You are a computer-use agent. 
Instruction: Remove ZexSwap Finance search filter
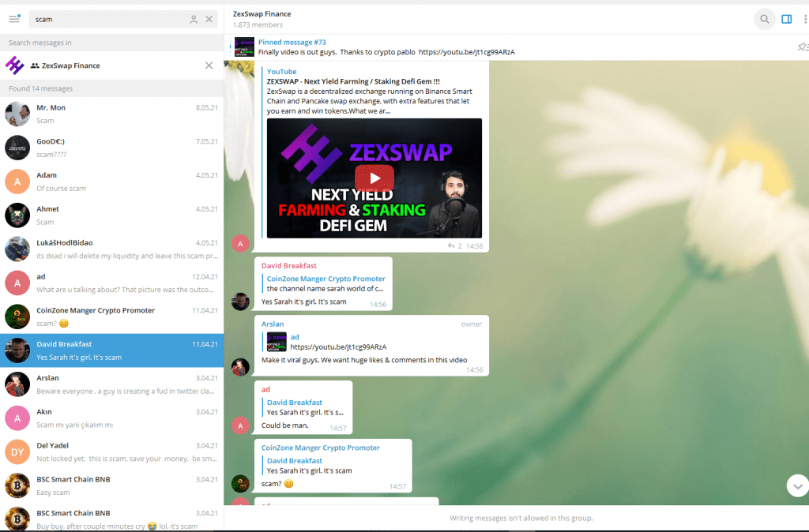click(x=209, y=66)
